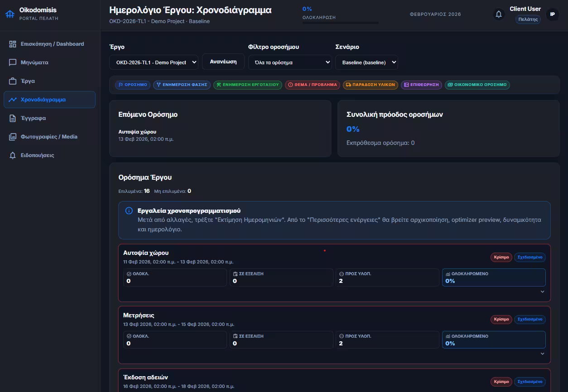Image resolution: width=568 pixels, height=392 pixels.
Task: Expand the Αυτοψία χώρου milestone chevron
Action: (542, 292)
